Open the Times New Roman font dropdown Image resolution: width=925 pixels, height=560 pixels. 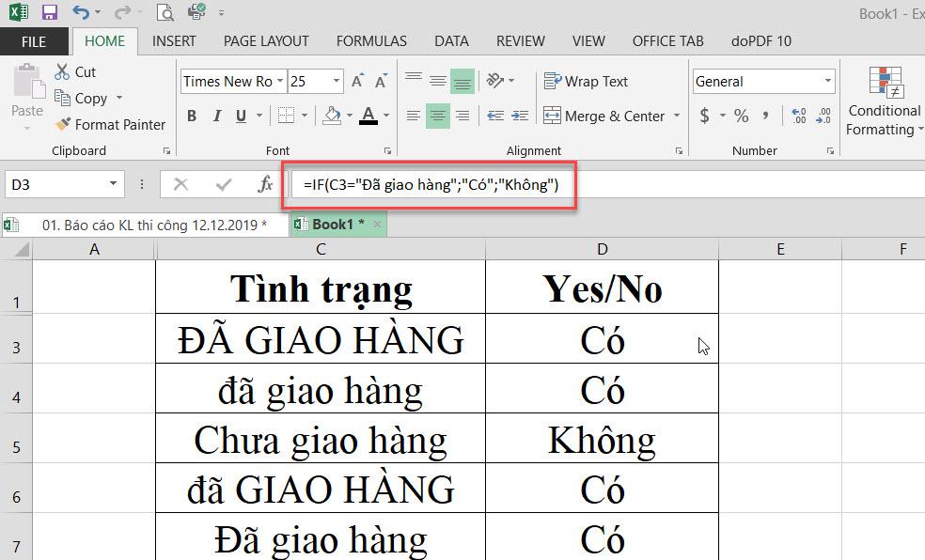pyautogui.click(x=279, y=81)
